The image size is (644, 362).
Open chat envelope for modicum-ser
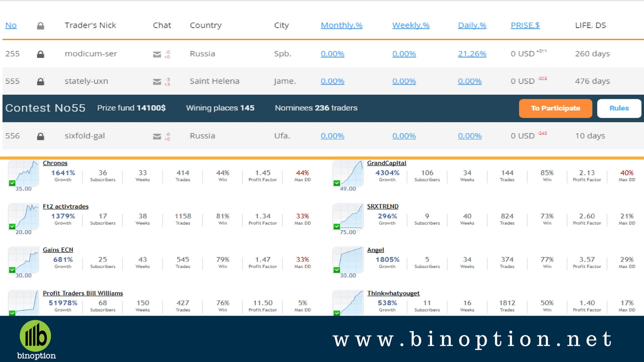tap(157, 54)
